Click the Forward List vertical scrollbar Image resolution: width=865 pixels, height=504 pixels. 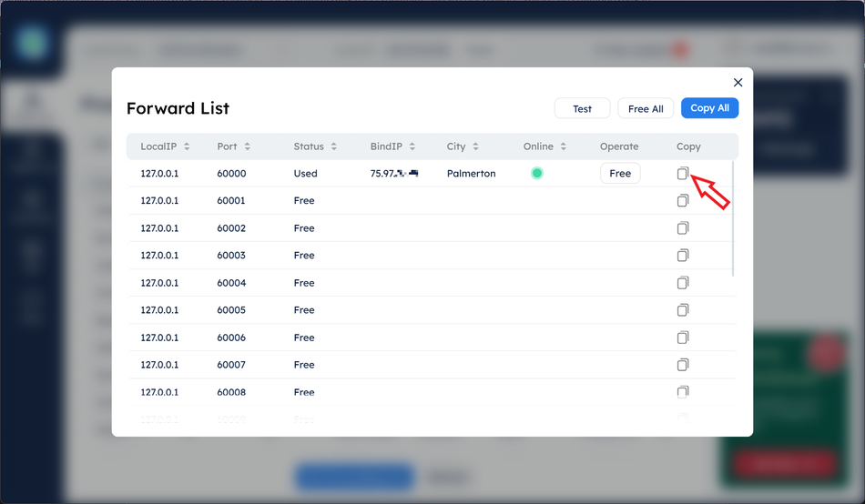(x=734, y=218)
